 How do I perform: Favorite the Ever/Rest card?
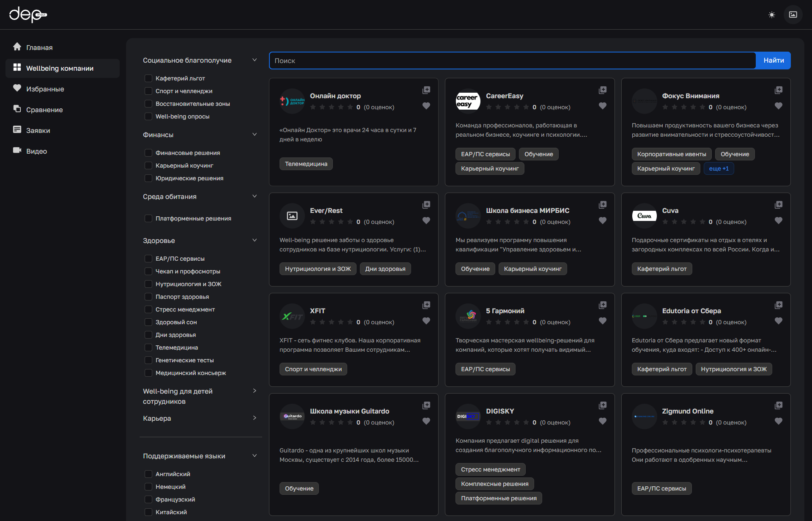point(426,221)
